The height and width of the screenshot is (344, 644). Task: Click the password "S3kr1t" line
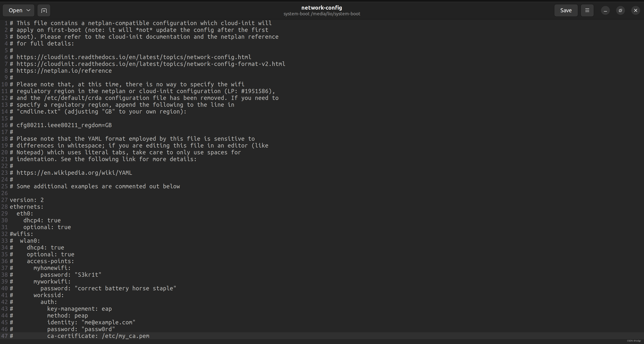pyautogui.click(x=71, y=275)
